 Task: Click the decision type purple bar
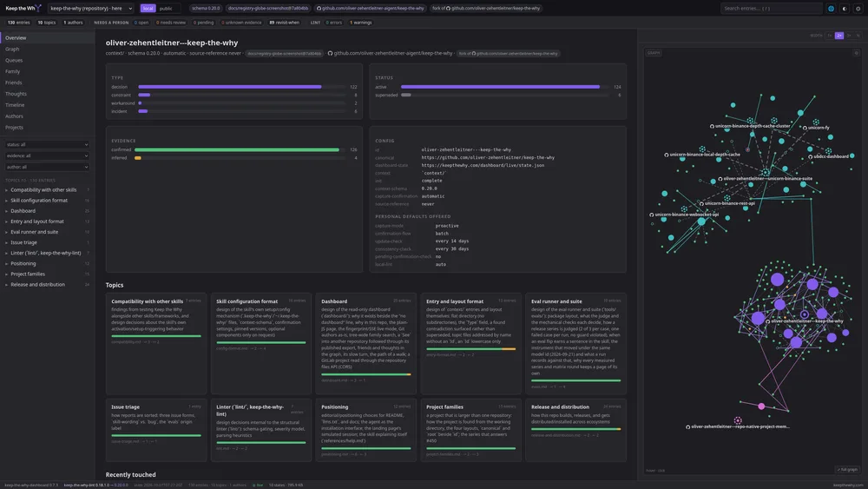point(230,87)
